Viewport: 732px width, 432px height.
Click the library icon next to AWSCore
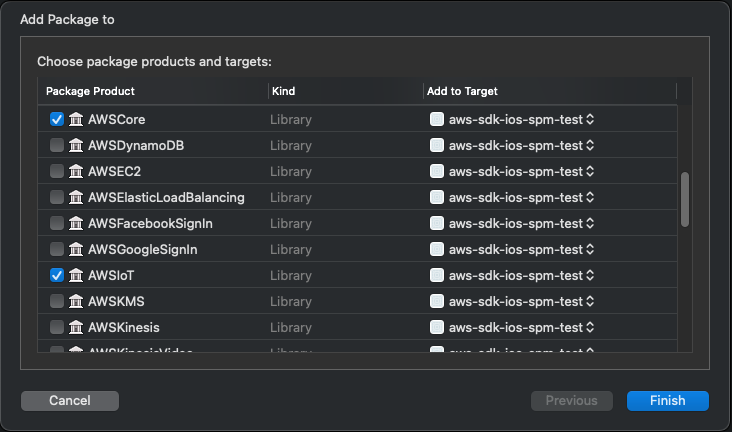[76, 120]
